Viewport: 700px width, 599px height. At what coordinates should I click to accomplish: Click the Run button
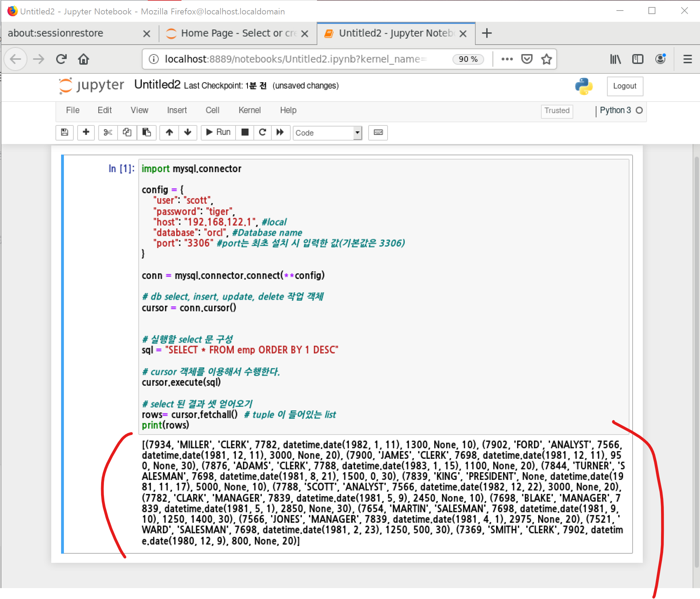(x=218, y=132)
